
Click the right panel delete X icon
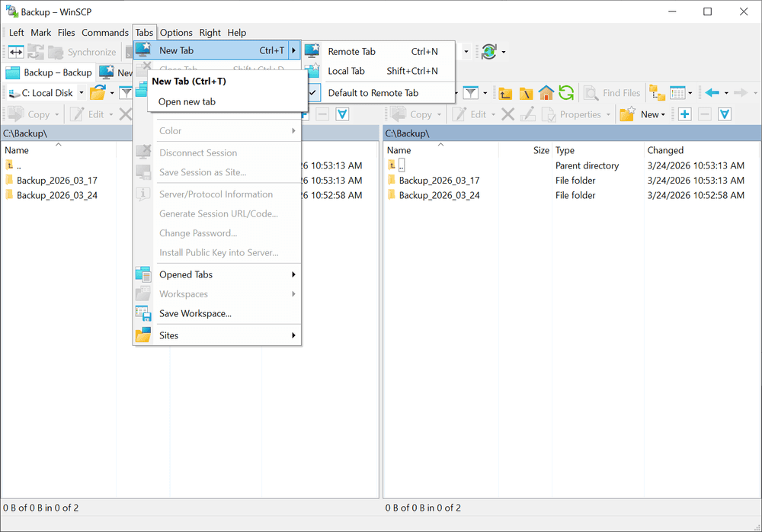pyautogui.click(x=507, y=114)
